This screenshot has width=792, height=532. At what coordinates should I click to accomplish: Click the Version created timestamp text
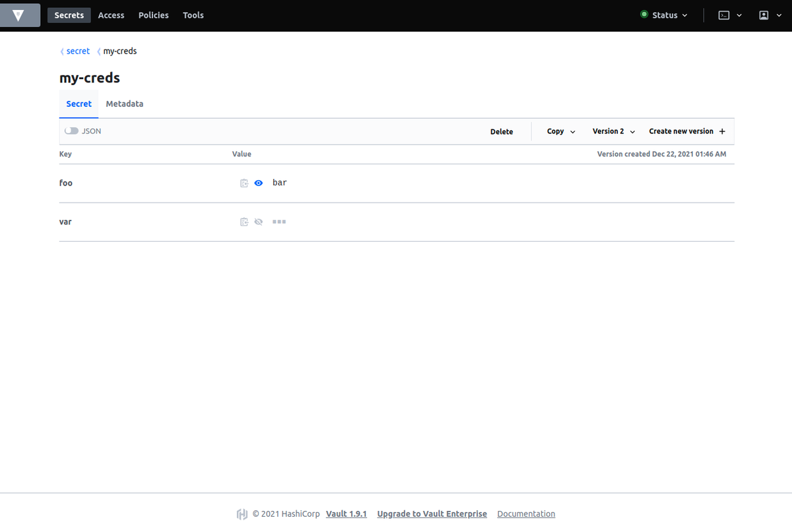click(x=661, y=154)
